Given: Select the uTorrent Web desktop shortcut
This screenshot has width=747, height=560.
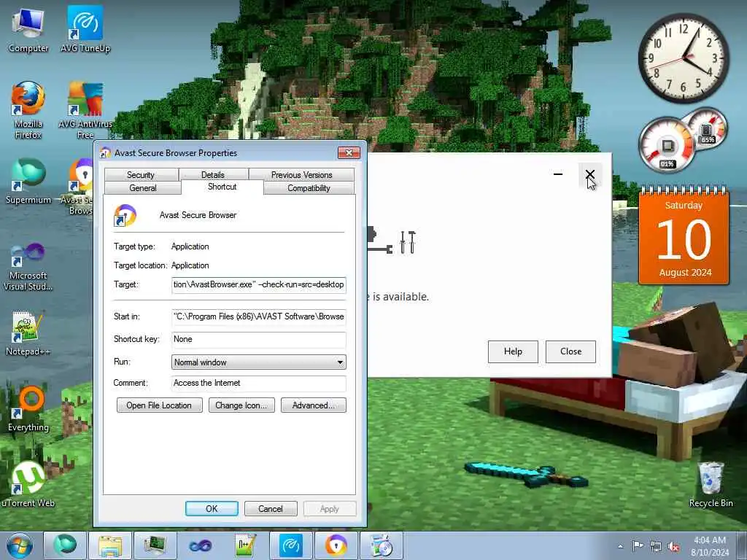Looking at the screenshot, I should point(28,484).
